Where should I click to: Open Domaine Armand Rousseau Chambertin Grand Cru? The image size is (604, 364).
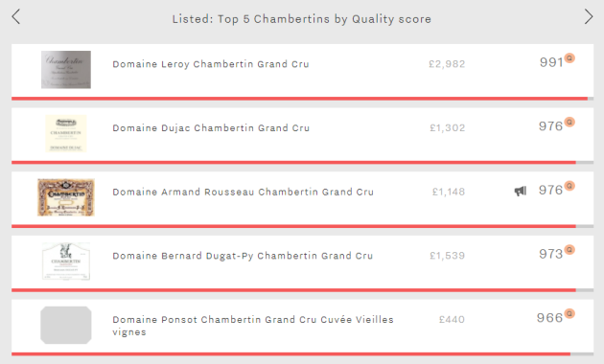click(244, 192)
